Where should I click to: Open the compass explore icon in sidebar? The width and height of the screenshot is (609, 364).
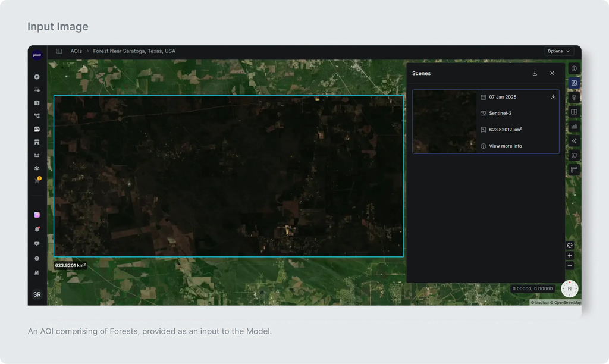pos(37,77)
